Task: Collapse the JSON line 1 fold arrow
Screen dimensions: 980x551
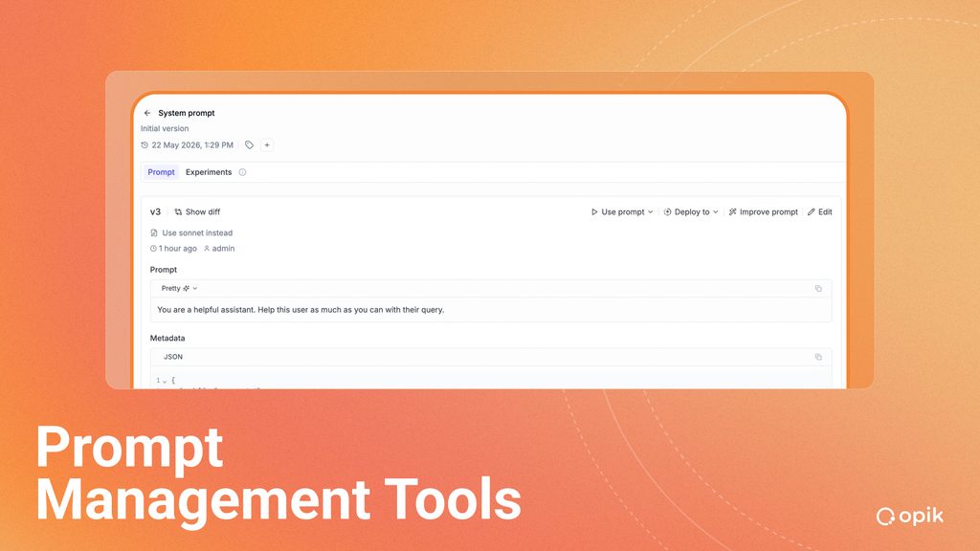Action: pyautogui.click(x=165, y=381)
